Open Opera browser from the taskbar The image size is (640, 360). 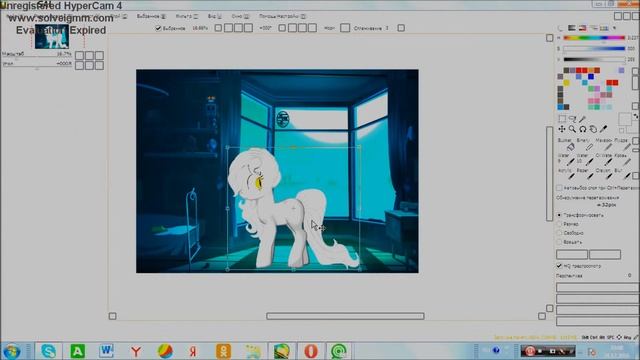(x=311, y=351)
